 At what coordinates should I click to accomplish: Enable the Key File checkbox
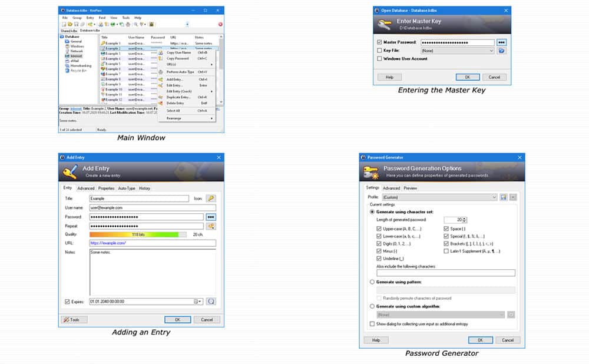[x=379, y=50]
